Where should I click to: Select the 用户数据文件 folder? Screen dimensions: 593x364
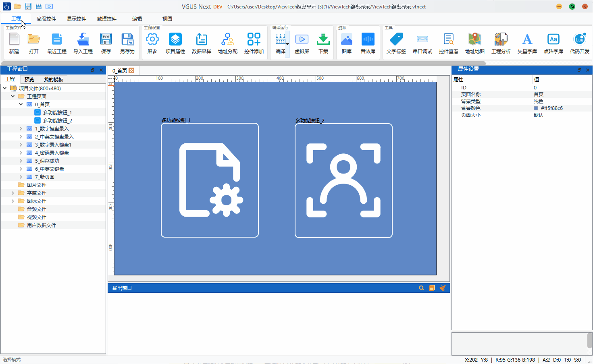(x=41, y=225)
